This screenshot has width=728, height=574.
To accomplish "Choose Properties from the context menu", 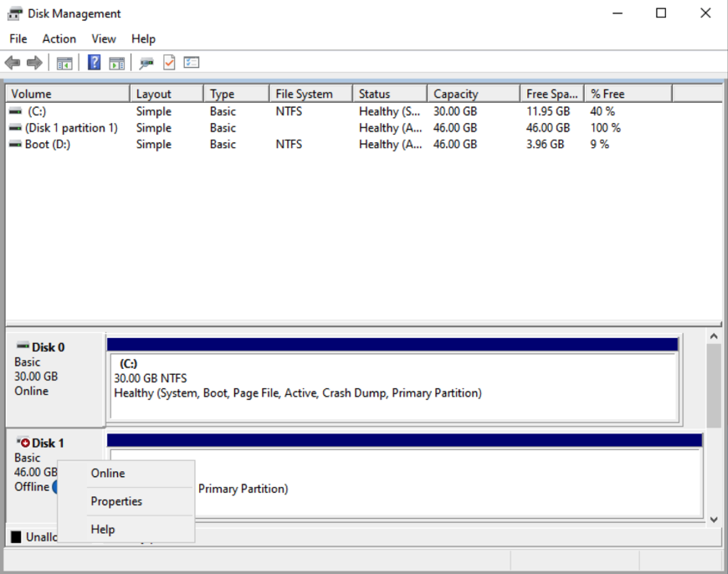I will click(x=126, y=501).
